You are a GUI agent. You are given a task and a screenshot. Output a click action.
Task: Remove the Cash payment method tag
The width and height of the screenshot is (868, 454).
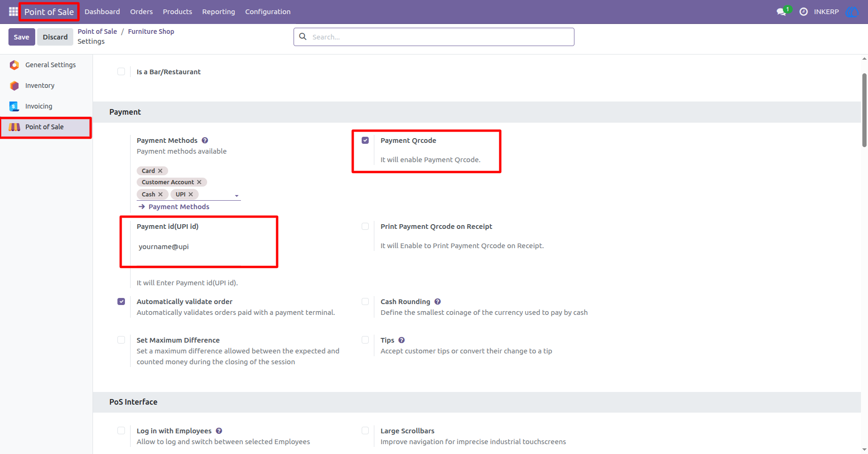tap(161, 195)
